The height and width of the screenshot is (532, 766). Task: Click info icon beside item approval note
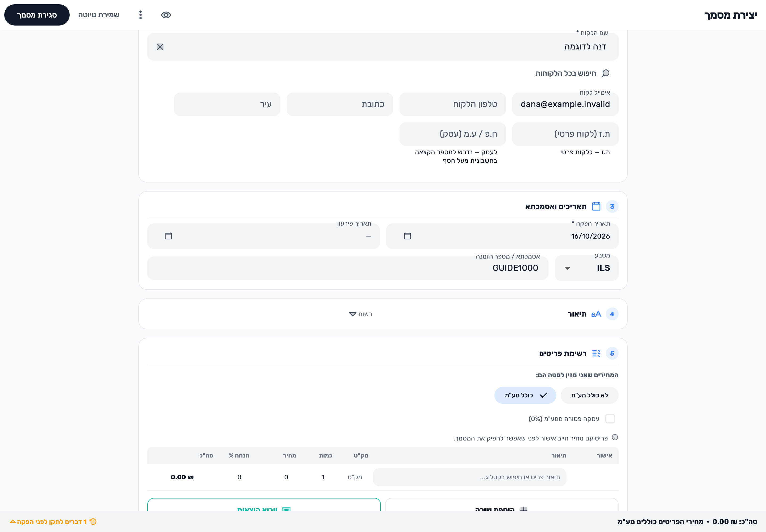(615, 437)
